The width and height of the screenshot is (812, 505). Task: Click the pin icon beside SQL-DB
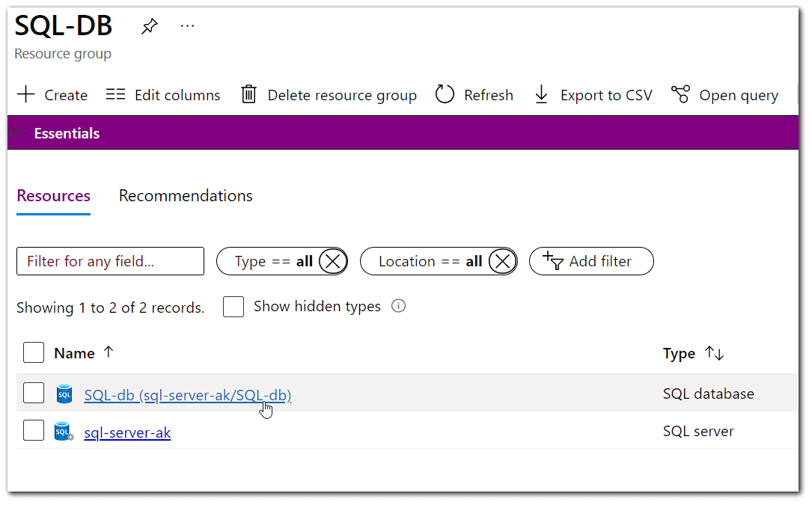coord(149,25)
